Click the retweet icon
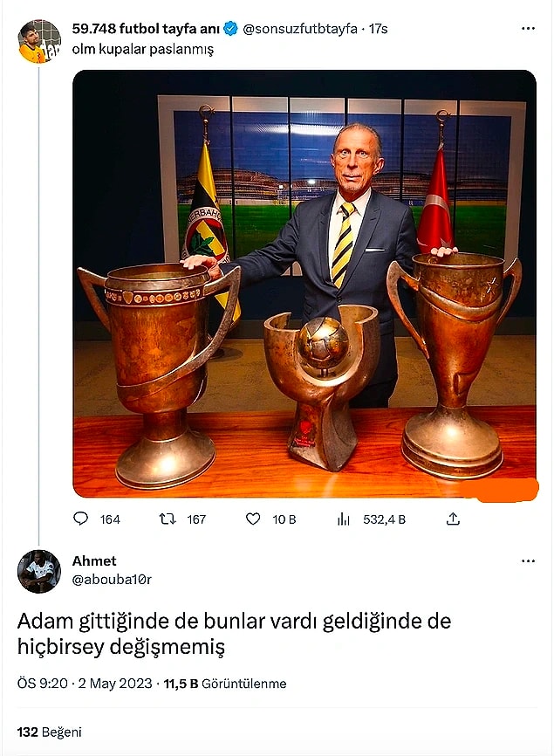 click(168, 519)
